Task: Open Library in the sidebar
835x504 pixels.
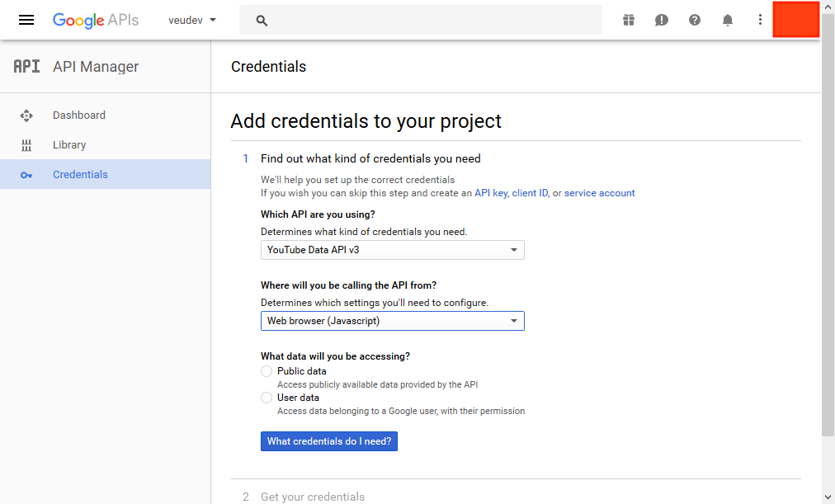Action: tap(69, 145)
